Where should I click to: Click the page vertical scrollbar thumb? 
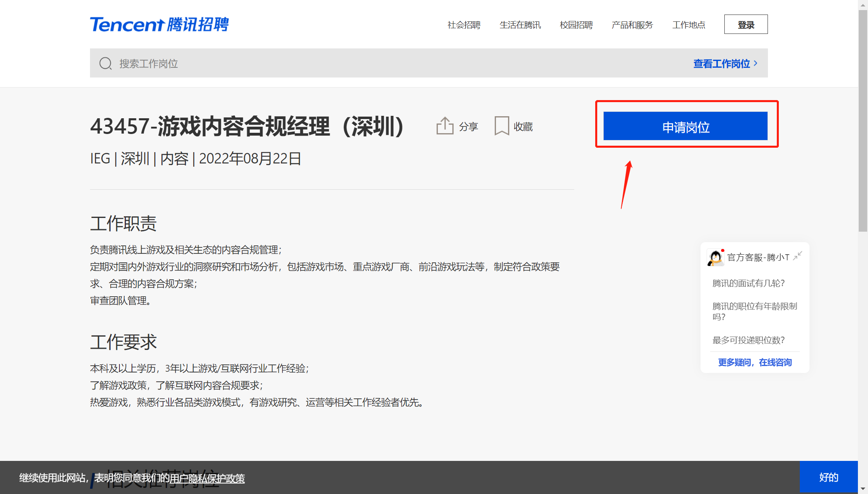point(863,121)
